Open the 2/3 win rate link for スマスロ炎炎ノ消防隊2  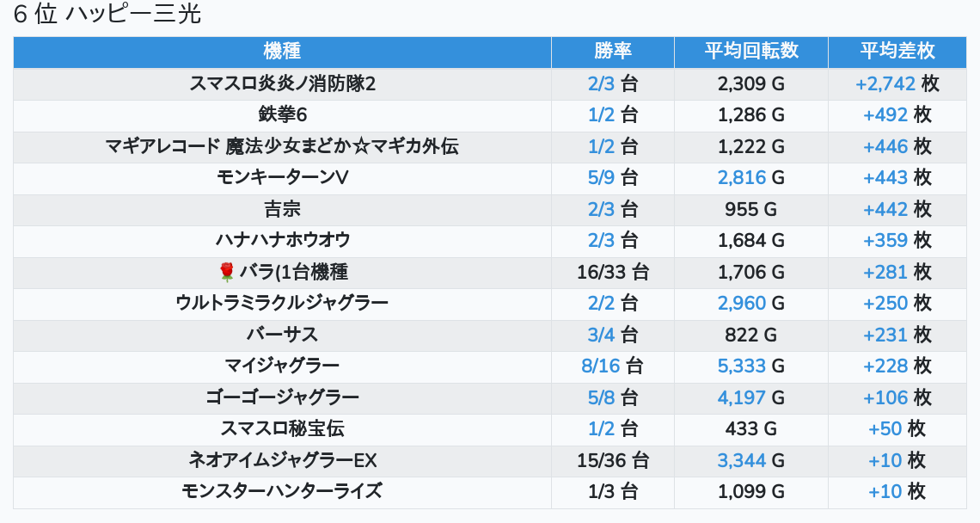click(602, 83)
